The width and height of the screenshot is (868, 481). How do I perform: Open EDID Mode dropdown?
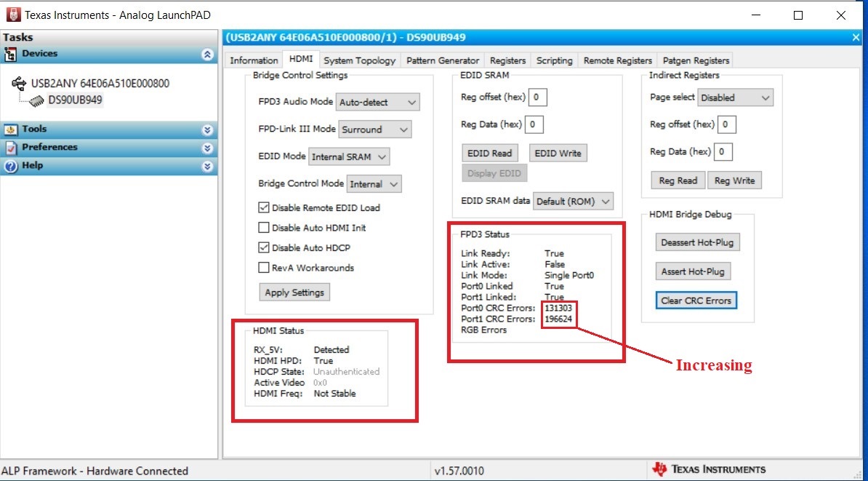pos(349,157)
